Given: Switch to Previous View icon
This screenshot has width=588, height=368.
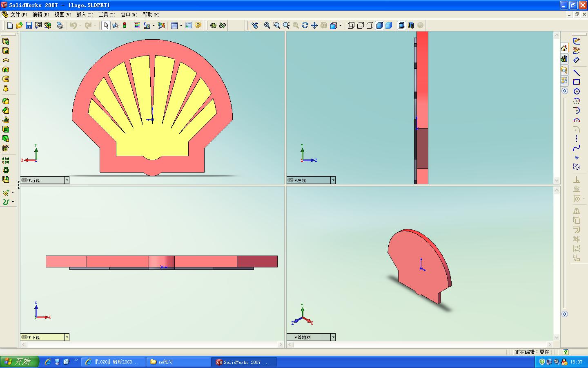Looking at the screenshot, I should (255, 25).
